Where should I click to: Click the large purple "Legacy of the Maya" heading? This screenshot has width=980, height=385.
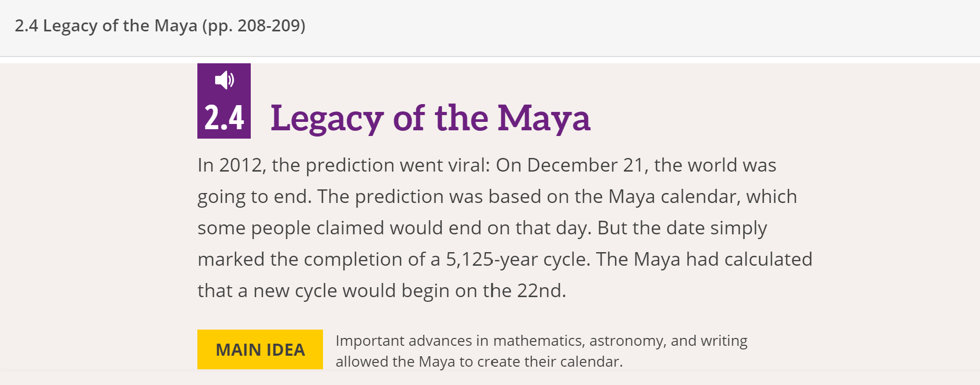(430, 118)
